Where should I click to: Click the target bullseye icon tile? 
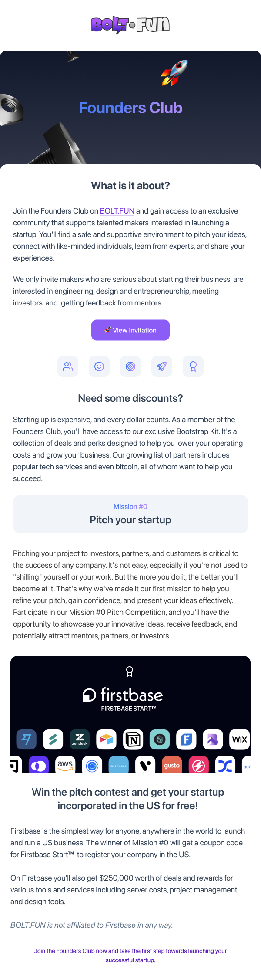(130, 366)
